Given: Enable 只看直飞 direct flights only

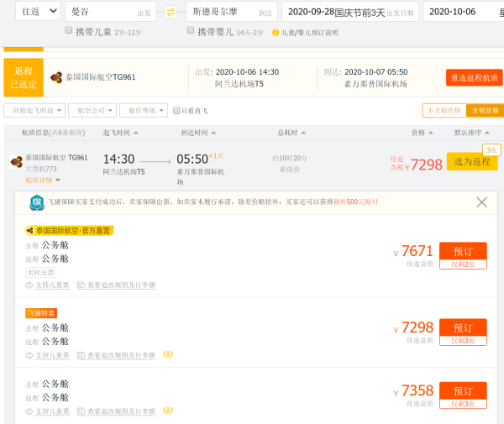Looking at the screenshot, I should click(176, 111).
